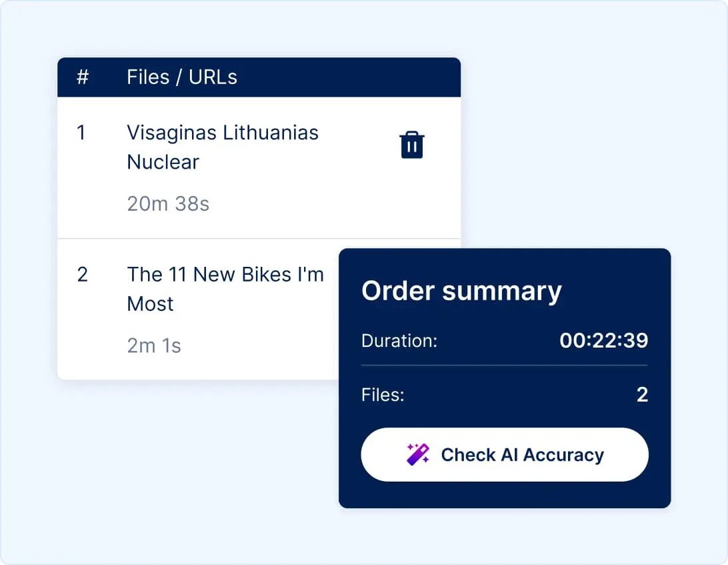Click the trash can beside Visaginas Lithuanias Nuclear
Viewport: 728px width, 565px height.
(x=411, y=144)
